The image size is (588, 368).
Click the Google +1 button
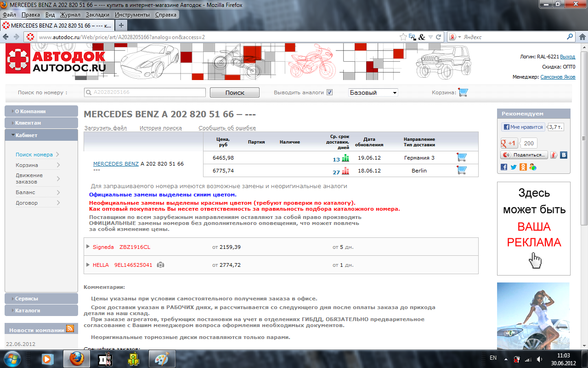509,143
